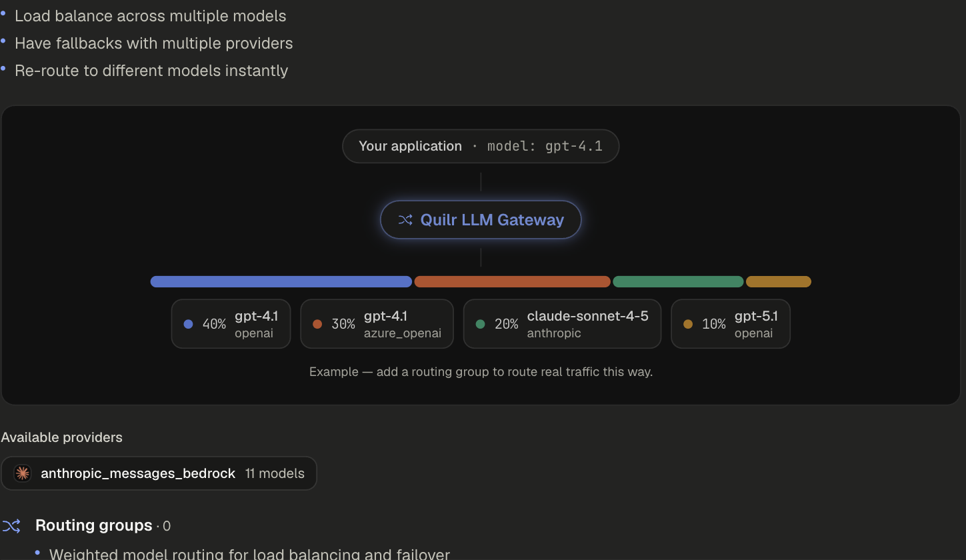Click 'Weighted model routing for load balancing' text

(x=249, y=554)
